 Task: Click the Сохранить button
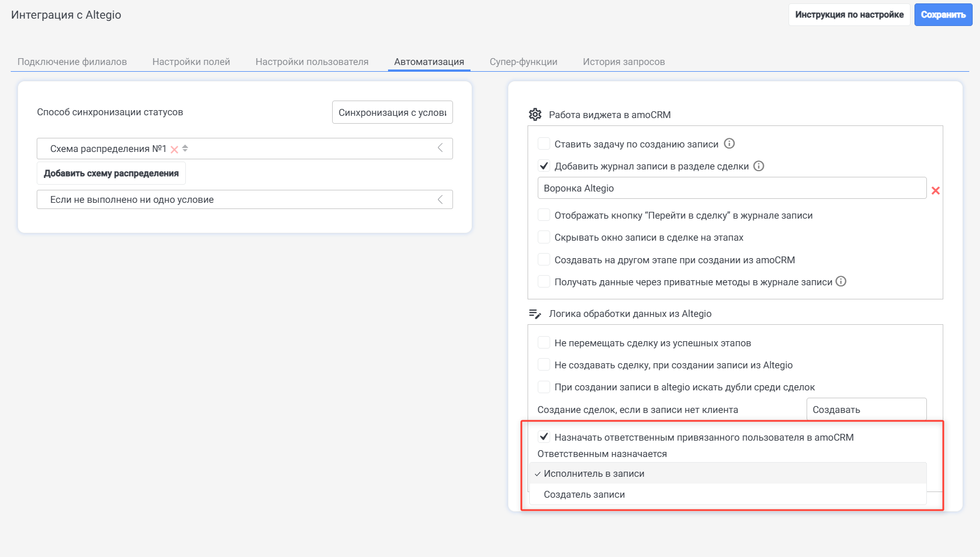[943, 15]
